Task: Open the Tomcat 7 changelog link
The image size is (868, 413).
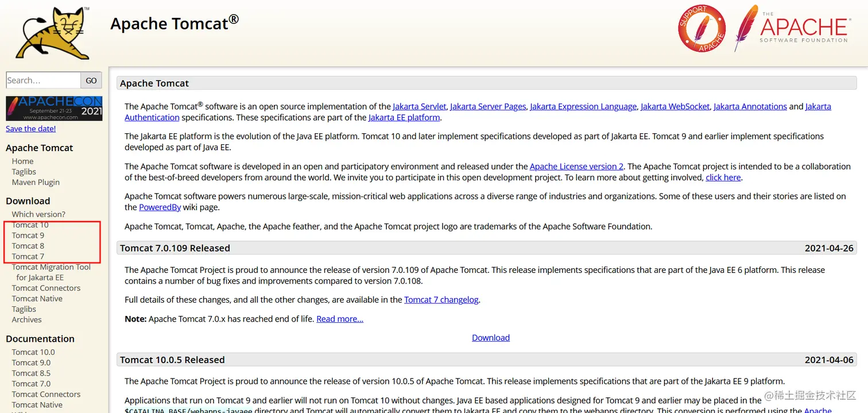Action: [x=441, y=300]
